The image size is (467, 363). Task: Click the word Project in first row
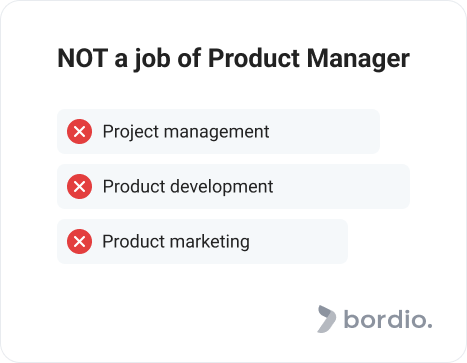[x=131, y=132]
